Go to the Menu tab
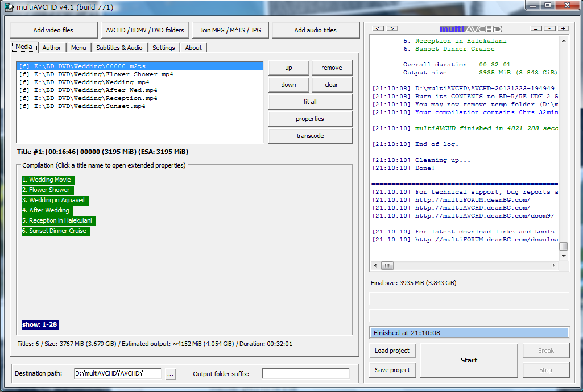The height and width of the screenshot is (392, 583). click(78, 48)
